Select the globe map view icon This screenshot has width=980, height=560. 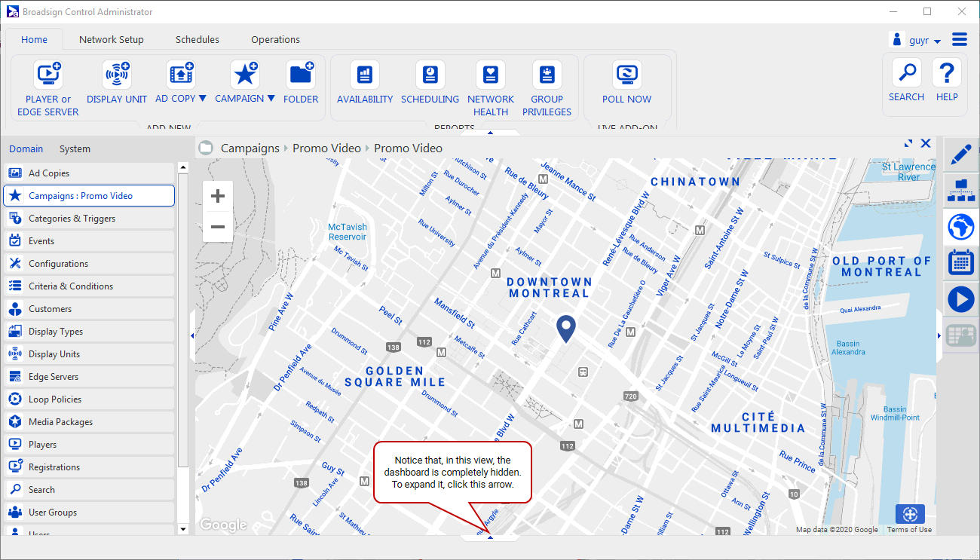click(x=960, y=225)
